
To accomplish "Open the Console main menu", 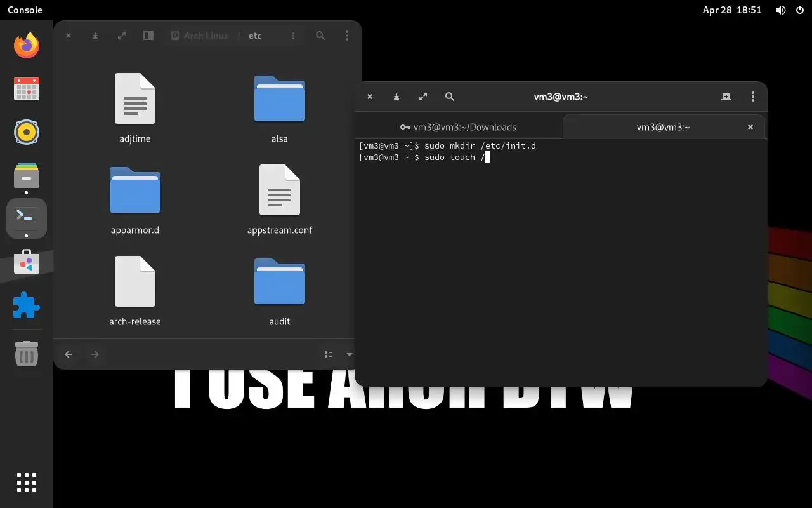I will pyautogui.click(x=753, y=97).
